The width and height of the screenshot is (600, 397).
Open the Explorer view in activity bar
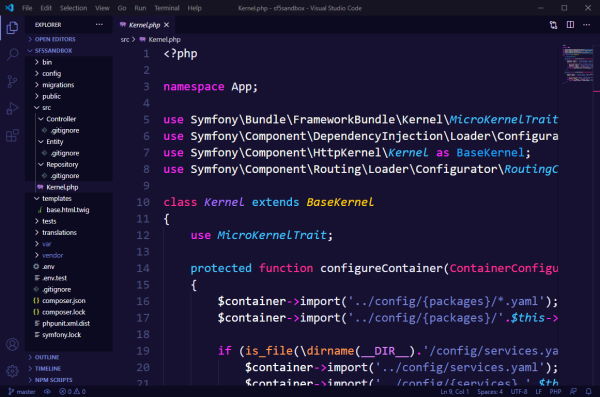click(x=12, y=28)
